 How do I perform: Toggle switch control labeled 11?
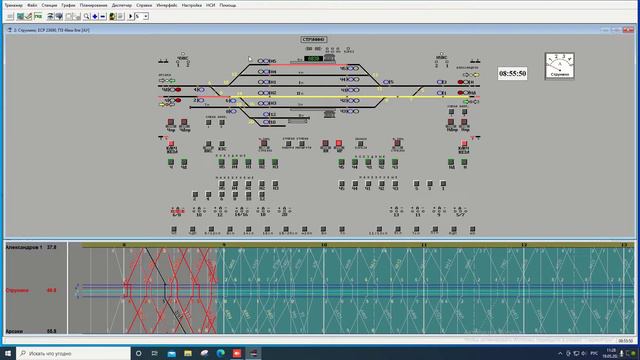pyautogui.click(x=418, y=211)
